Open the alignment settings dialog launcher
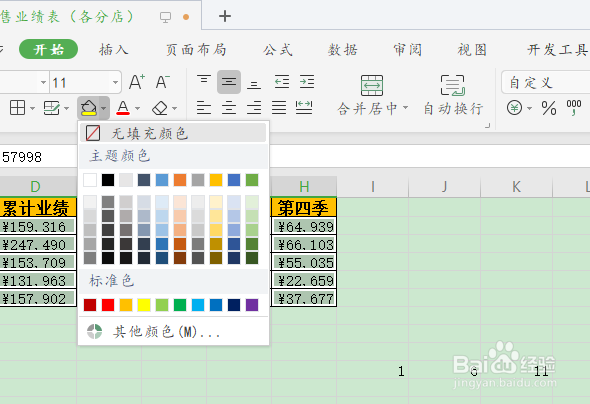This screenshot has height=404, width=590. (x=488, y=126)
